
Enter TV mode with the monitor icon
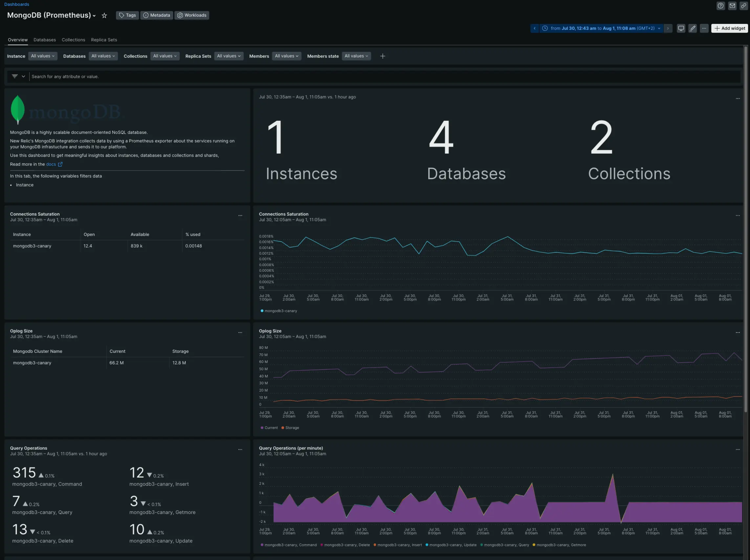[681, 29]
